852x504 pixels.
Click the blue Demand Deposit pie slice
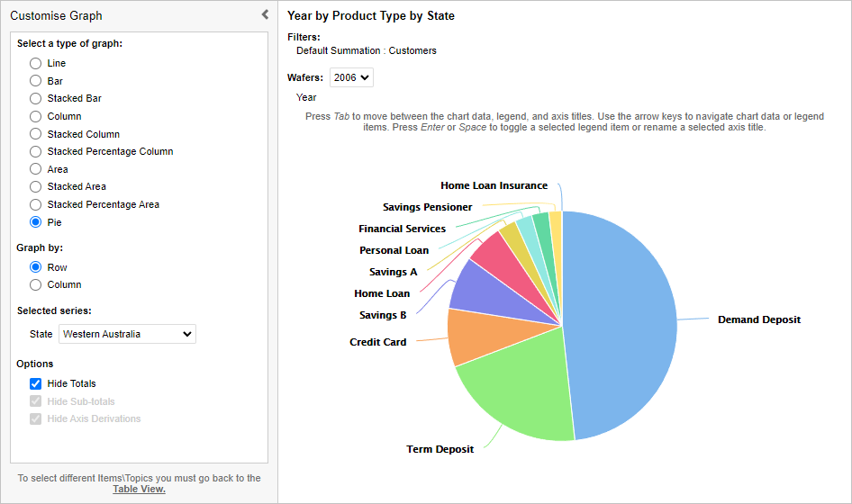click(621, 324)
